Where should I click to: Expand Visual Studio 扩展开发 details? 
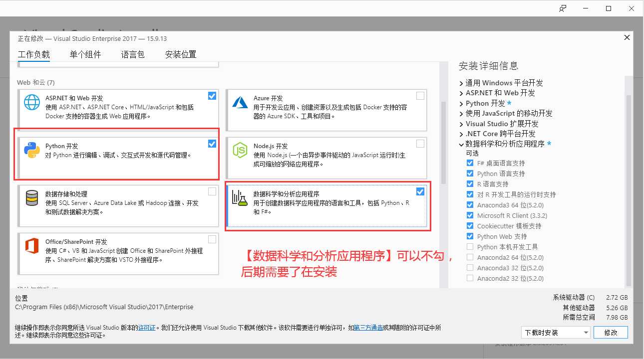pos(461,124)
